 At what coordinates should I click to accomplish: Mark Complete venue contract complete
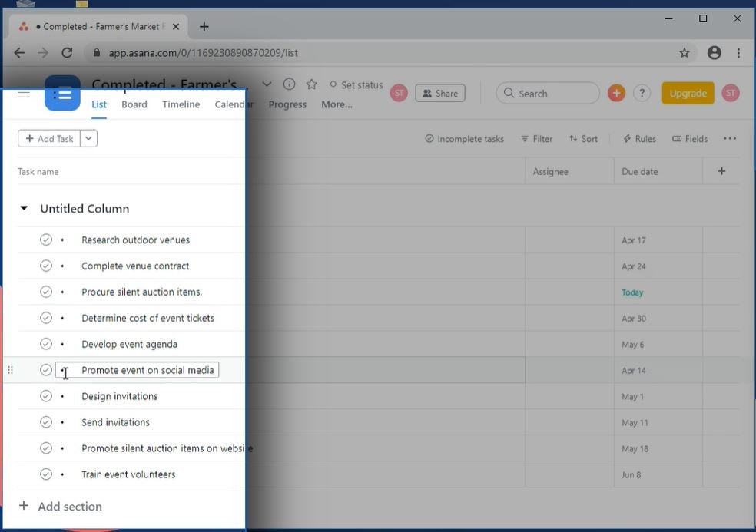[x=46, y=266]
